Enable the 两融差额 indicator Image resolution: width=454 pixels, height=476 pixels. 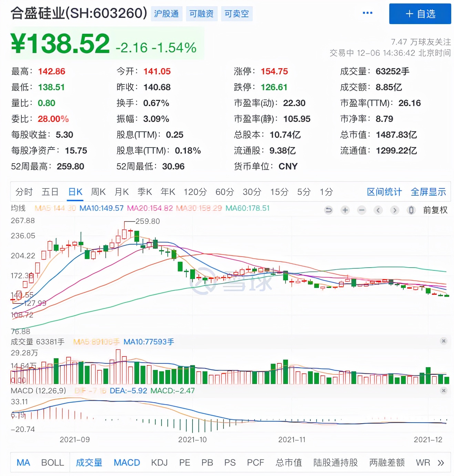pyautogui.click(x=387, y=463)
